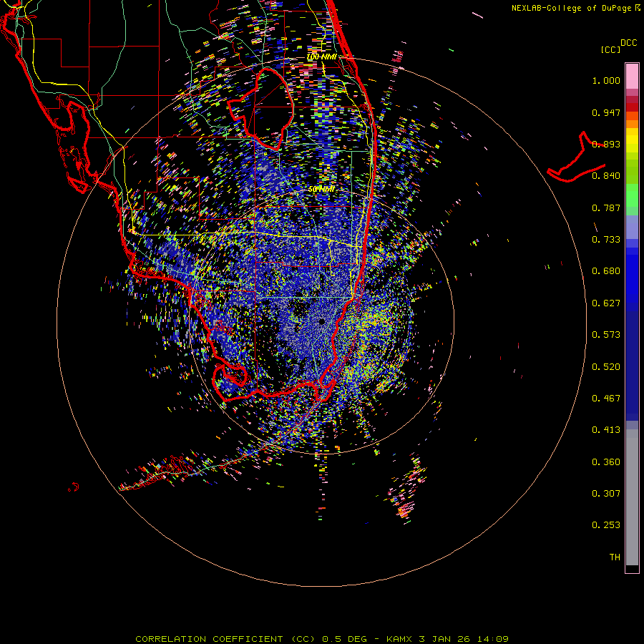
Task: Click the black radar site dot at center
Action: tap(322, 321)
